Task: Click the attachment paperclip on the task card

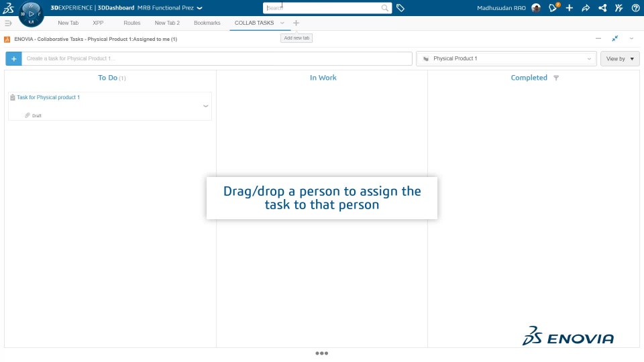Action: [28, 115]
